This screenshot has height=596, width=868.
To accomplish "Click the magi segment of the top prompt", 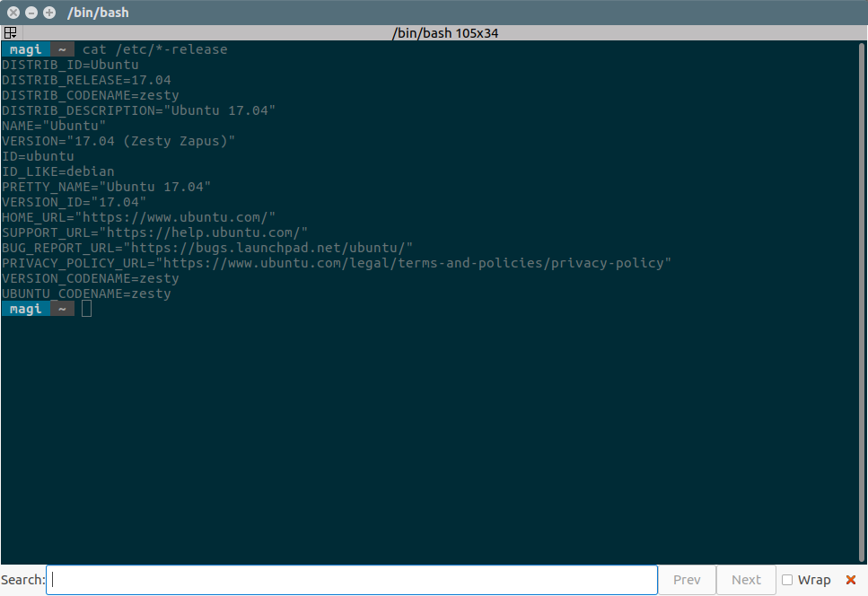I will click(25, 49).
